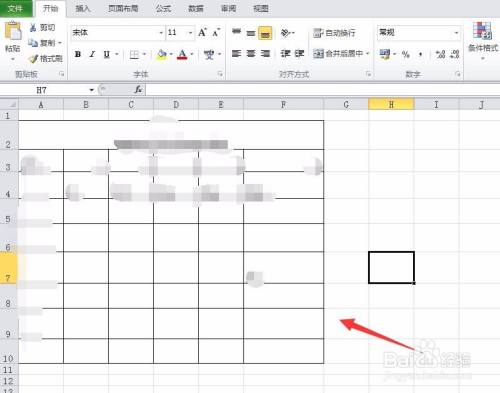
Task: Click the Select All corner button
Action: click(x=9, y=105)
